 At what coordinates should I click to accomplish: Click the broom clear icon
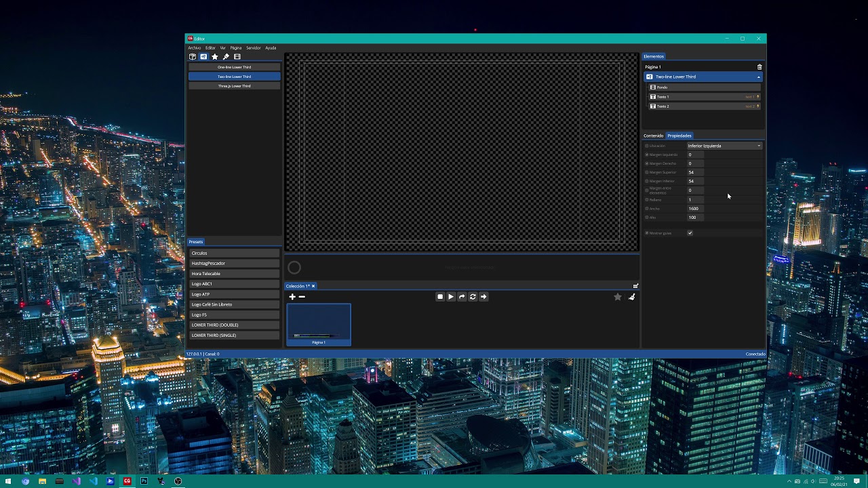tap(631, 297)
